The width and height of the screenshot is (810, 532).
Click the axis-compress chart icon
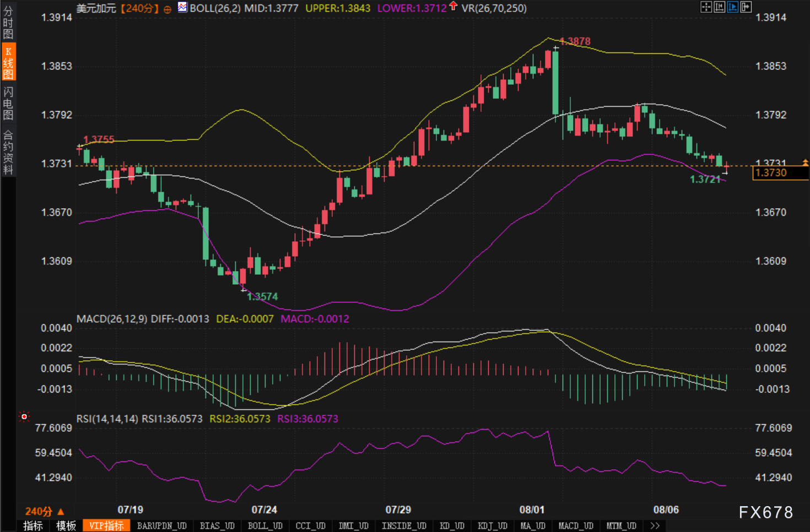pos(719,7)
